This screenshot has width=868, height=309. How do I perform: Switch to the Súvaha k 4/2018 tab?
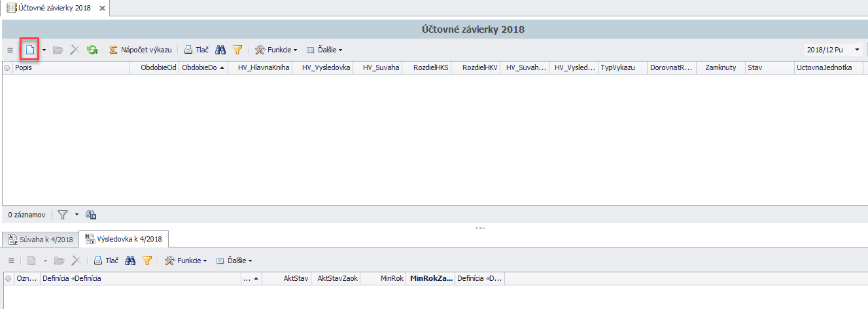pos(41,239)
